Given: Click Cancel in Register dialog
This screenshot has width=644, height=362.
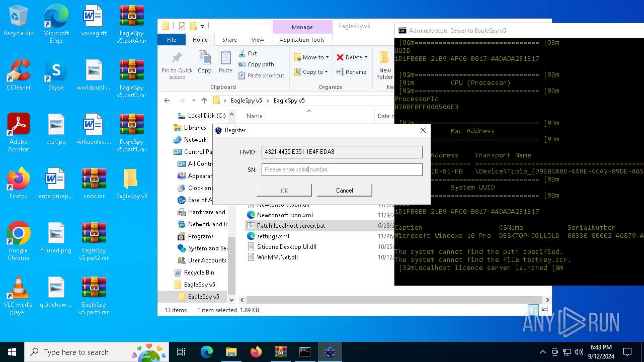Looking at the screenshot, I should 344,190.
